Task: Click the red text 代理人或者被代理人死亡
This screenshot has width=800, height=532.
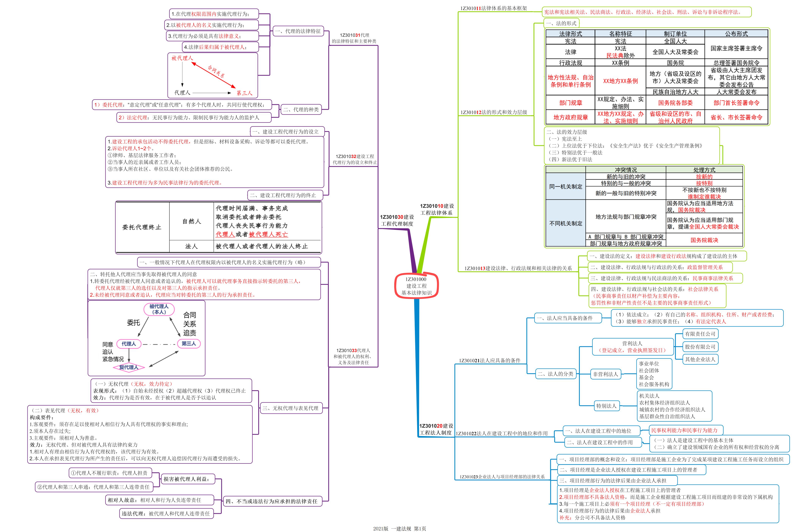Action: (252, 234)
